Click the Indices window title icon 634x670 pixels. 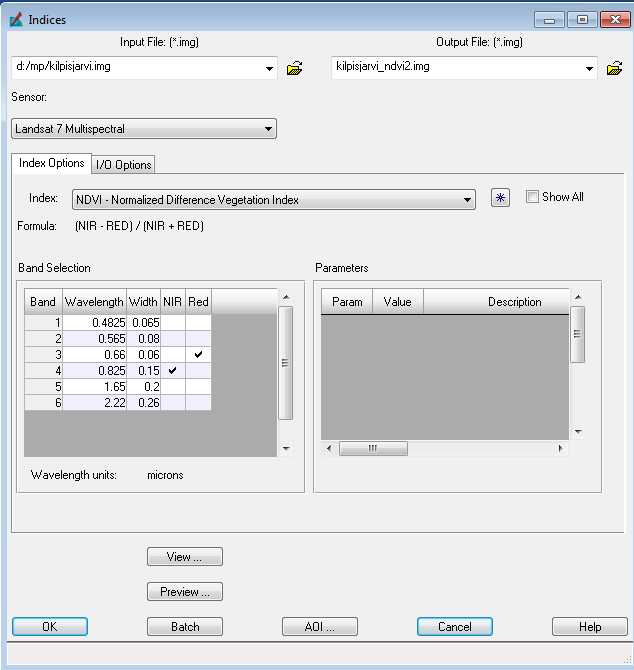16,19
